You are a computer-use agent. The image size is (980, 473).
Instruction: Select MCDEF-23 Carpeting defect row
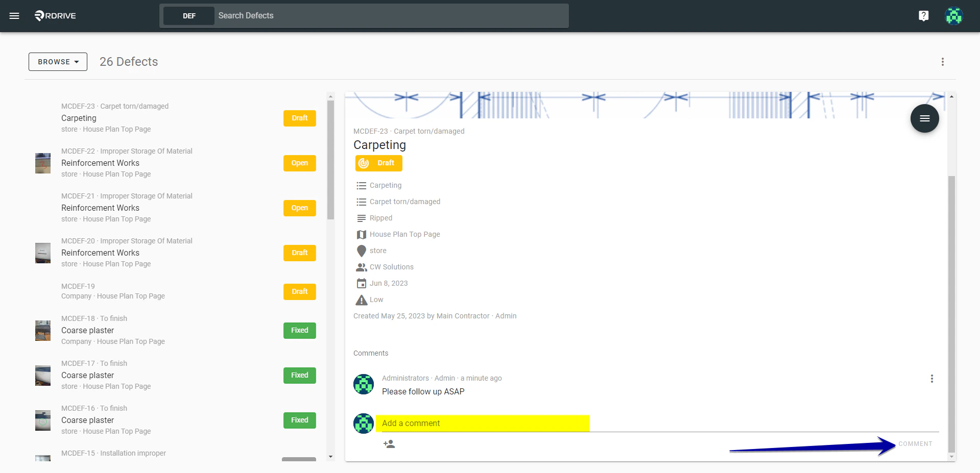point(176,118)
